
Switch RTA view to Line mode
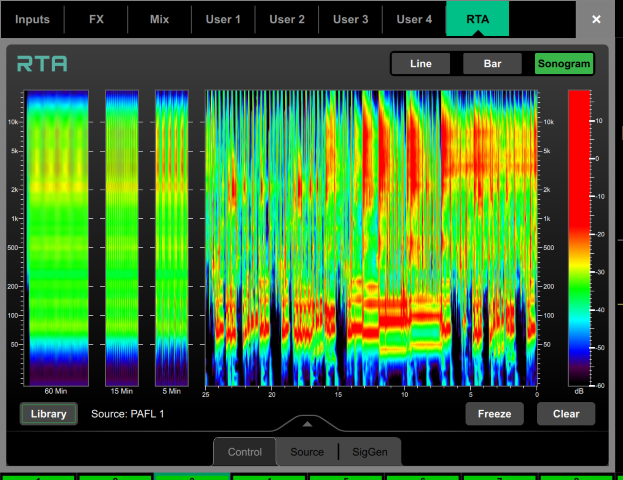pos(421,64)
